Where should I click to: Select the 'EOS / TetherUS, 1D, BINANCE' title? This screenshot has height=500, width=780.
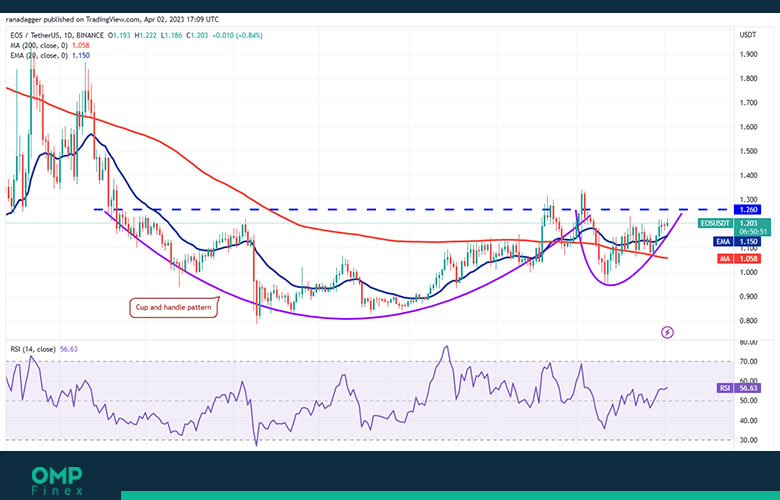click(x=57, y=35)
